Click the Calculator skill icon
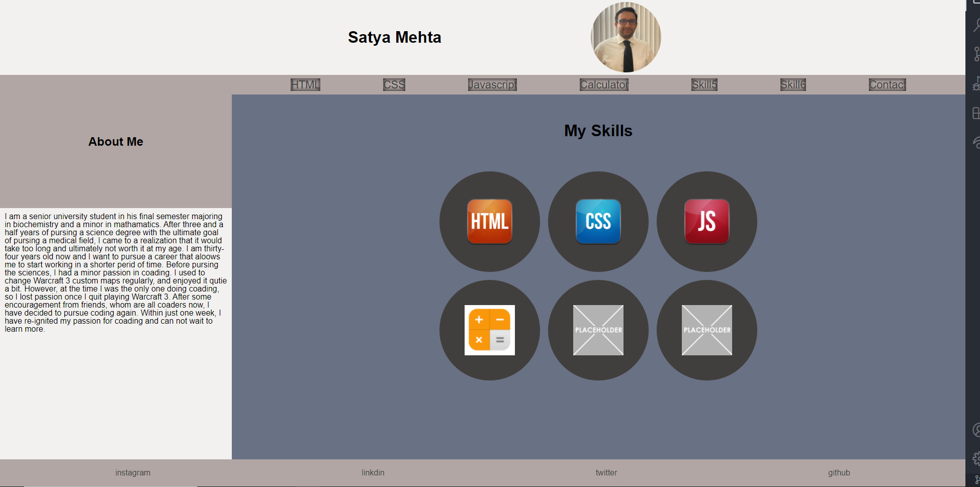 click(489, 330)
